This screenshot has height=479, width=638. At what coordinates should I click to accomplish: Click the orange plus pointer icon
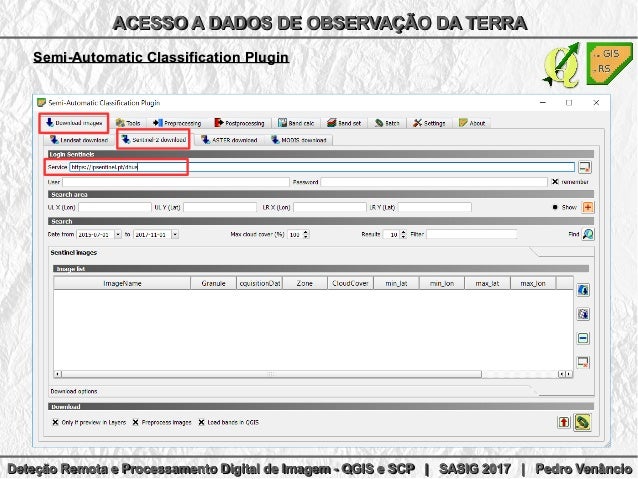coord(588,207)
